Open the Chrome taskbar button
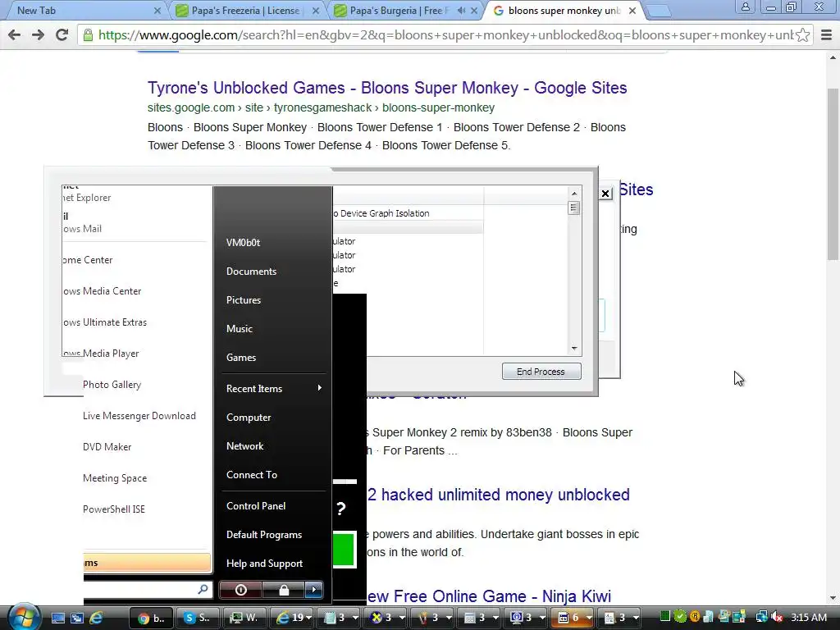 click(x=151, y=618)
